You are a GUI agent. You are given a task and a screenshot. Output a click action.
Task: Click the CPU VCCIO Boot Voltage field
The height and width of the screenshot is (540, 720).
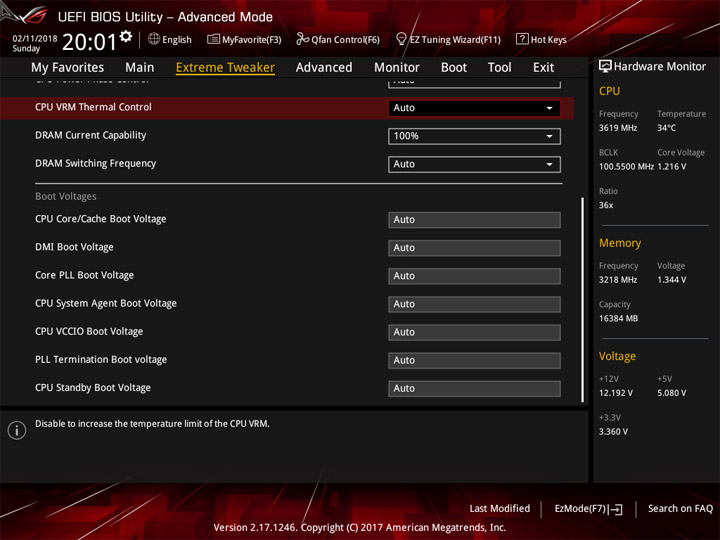[474, 332]
